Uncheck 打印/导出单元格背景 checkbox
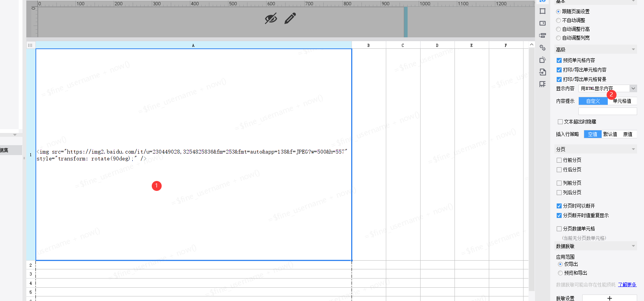Screen dimensions: 644x301 click(x=559, y=79)
